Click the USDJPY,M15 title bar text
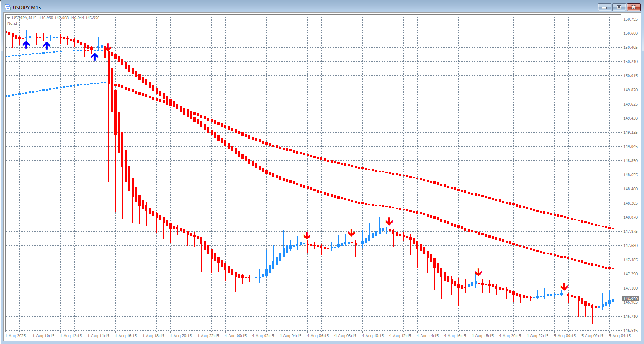Viewport: 644px width, 344px height. click(x=27, y=8)
